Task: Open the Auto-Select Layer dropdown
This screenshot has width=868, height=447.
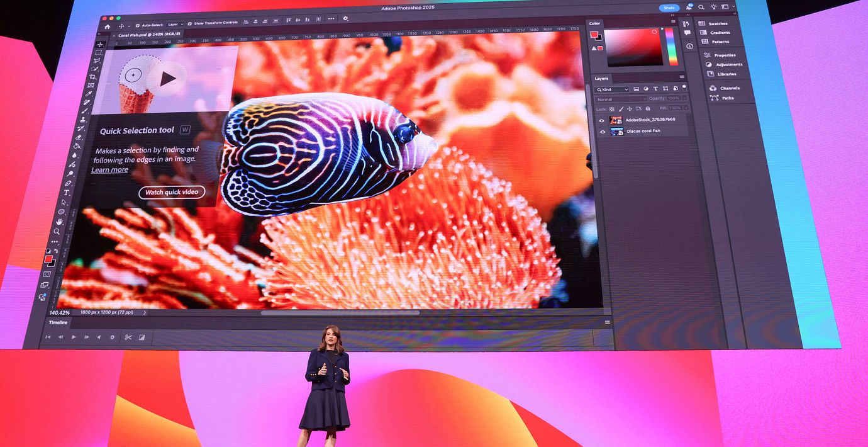Action: point(174,25)
